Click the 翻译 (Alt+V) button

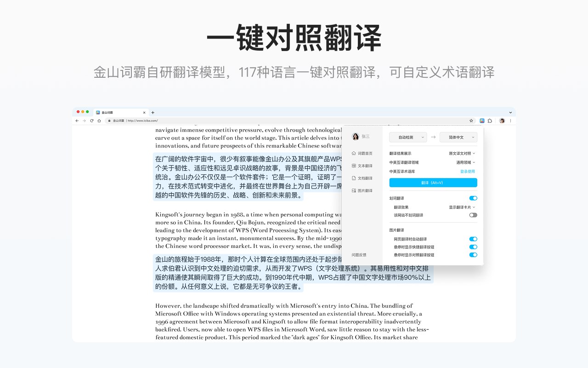(433, 183)
